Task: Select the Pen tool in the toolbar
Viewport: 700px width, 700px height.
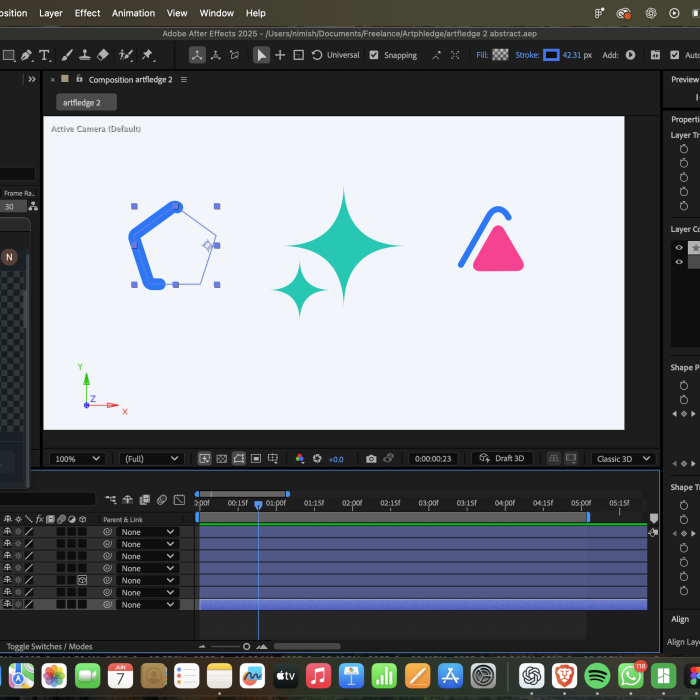Action: pos(26,55)
